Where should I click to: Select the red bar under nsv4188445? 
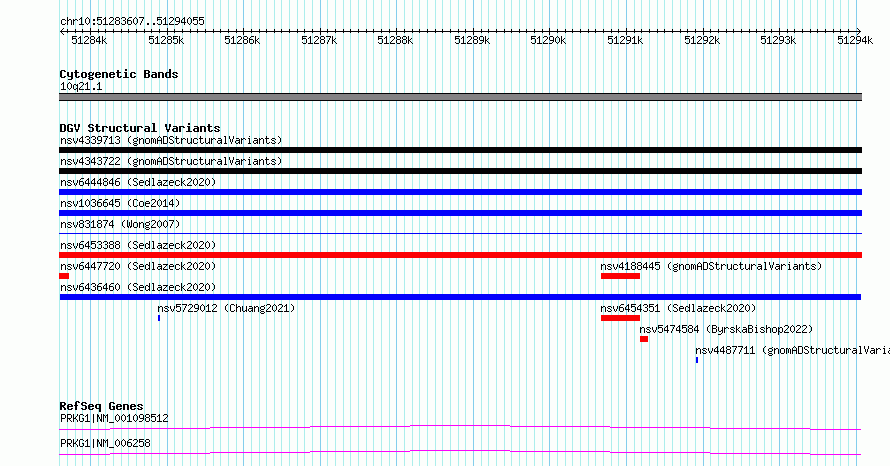[620, 276]
